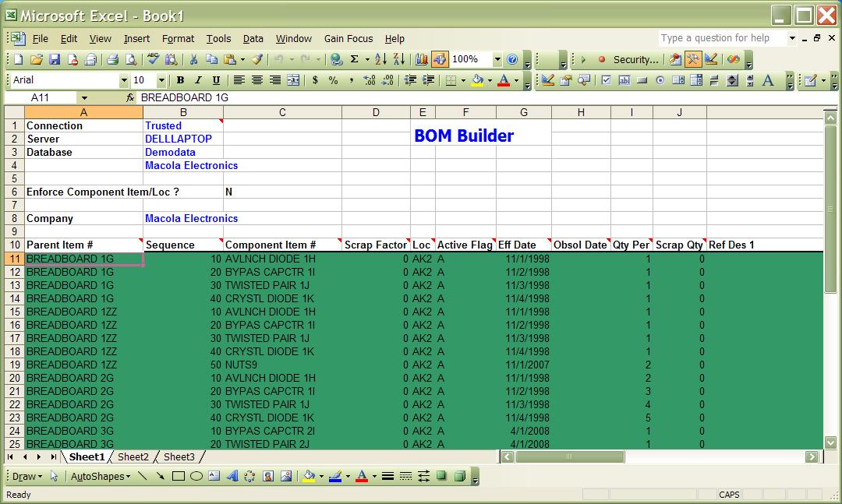Open the Gain Focus menu
Screen dimensions: 842x504
tap(348, 39)
